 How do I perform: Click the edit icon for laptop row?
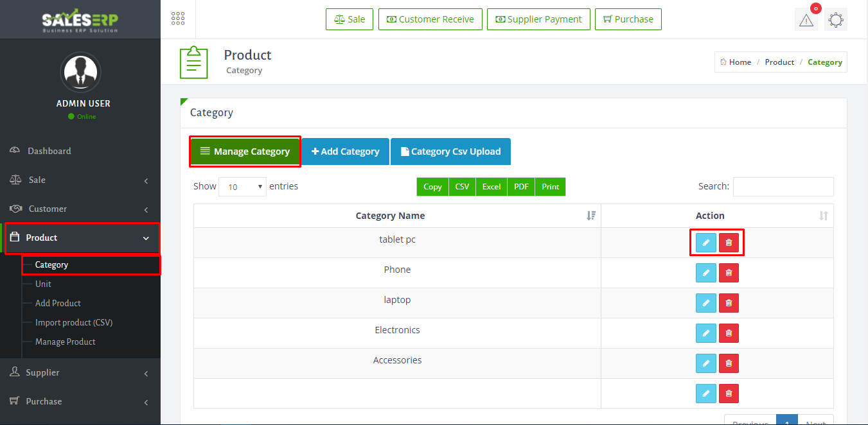point(705,303)
